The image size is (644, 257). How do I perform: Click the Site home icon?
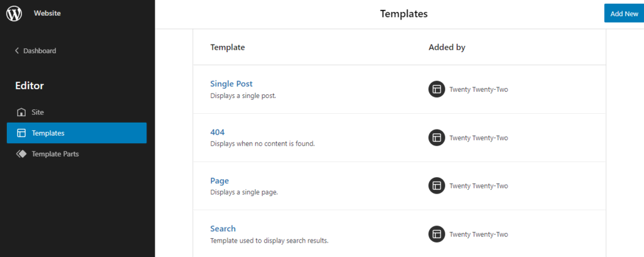tap(21, 112)
